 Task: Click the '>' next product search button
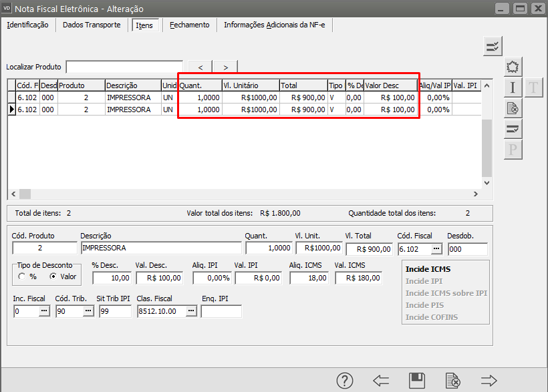point(226,67)
